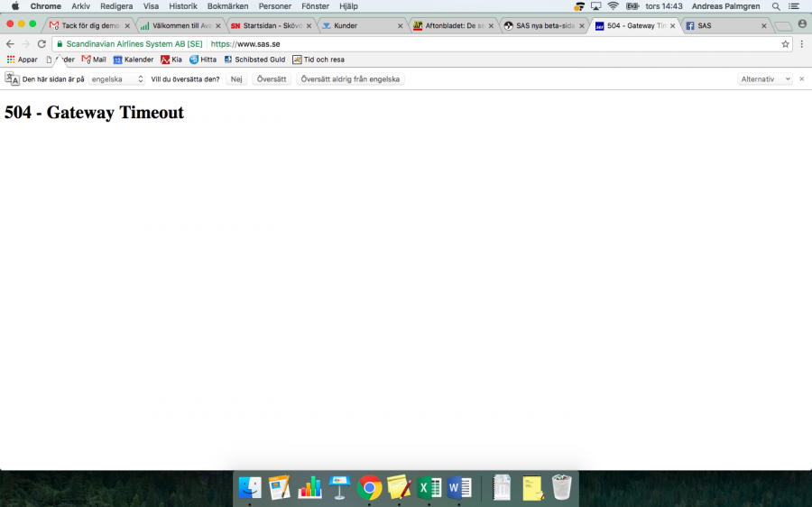Image resolution: width=812 pixels, height=507 pixels.
Task: Open Numbers from the dock
Action: pyautogui.click(x=309, y=488)
